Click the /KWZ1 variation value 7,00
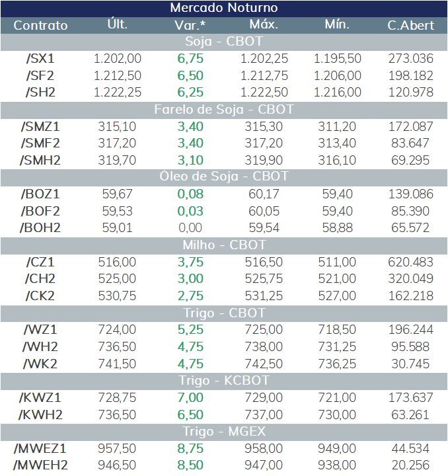 (190, 398)
